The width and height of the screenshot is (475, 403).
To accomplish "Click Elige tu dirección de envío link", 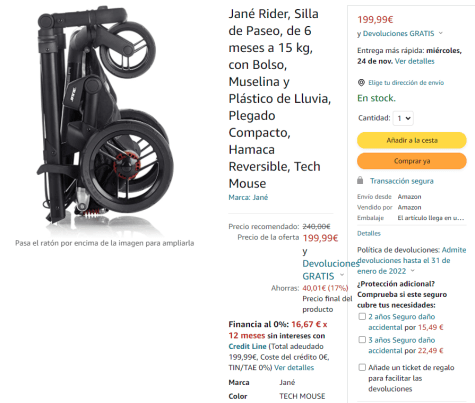I will [406, 83].
